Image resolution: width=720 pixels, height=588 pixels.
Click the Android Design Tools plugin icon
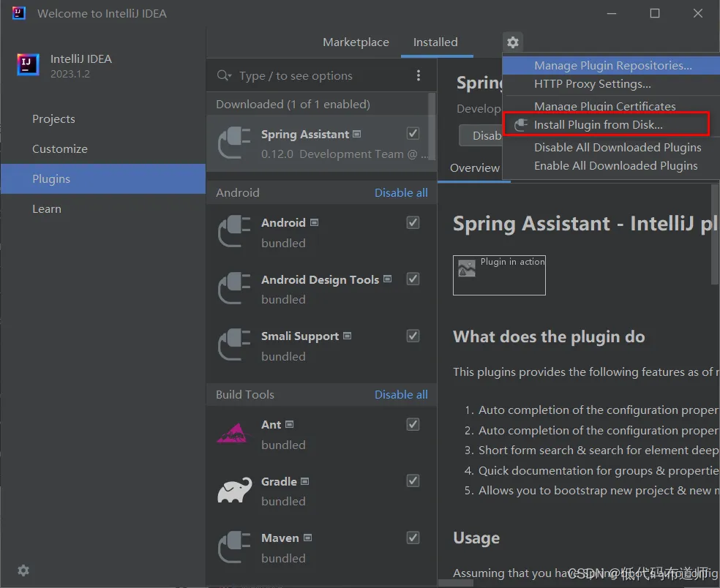[x=234, y=288]
